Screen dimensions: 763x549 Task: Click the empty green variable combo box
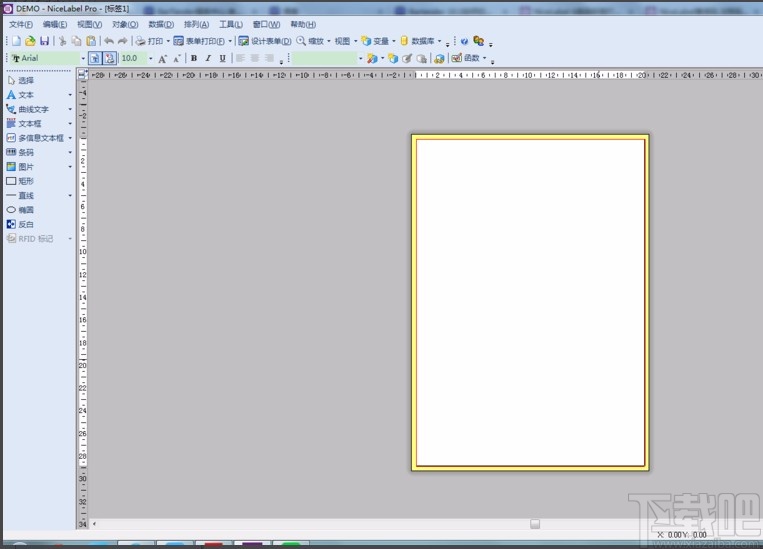click(x=325, y=58)
